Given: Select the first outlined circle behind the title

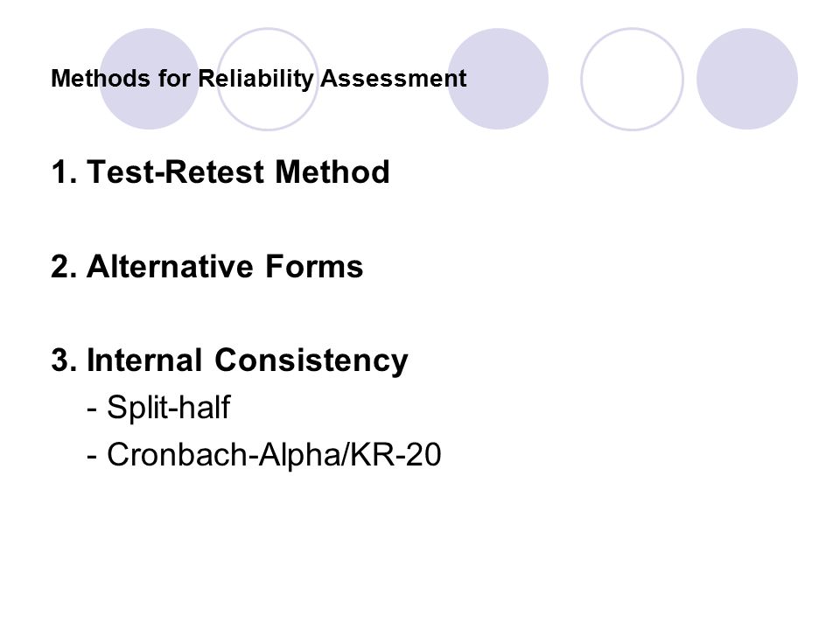Looking at the screenshot, I should coord(268,79).
